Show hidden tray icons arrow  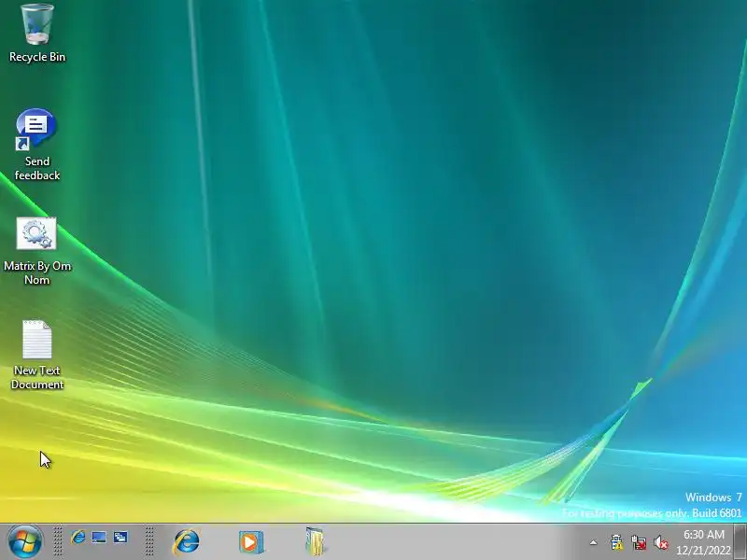tap(593, 542)
